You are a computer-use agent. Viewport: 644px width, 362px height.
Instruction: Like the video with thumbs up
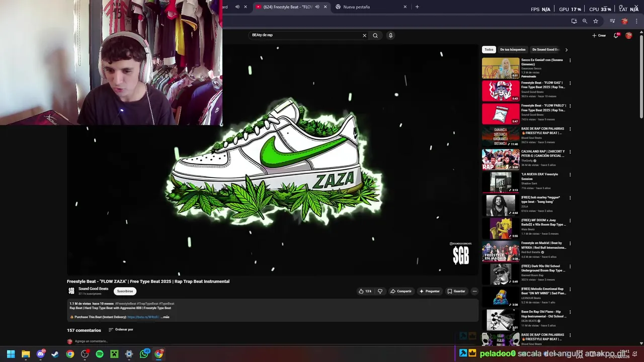coord(365,291)
